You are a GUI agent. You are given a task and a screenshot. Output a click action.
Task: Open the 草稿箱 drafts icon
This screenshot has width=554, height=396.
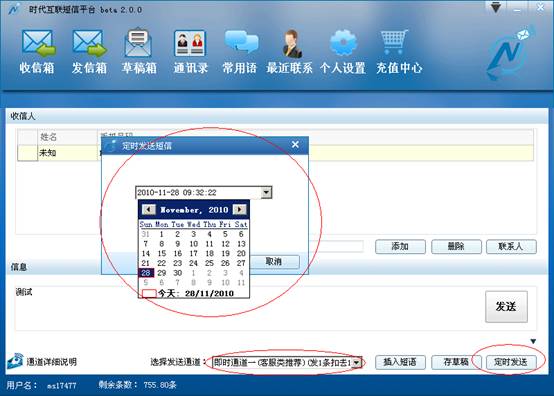point(138,43)
